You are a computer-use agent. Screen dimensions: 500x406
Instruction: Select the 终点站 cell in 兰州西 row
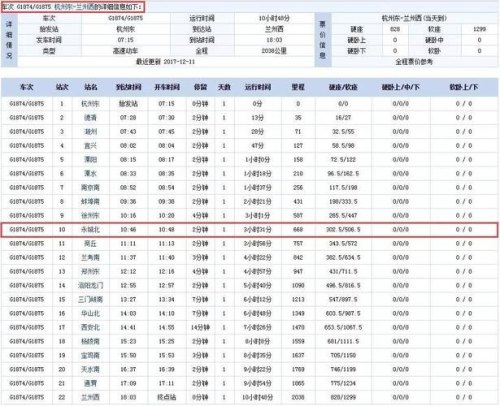click(x=167, y=397)
